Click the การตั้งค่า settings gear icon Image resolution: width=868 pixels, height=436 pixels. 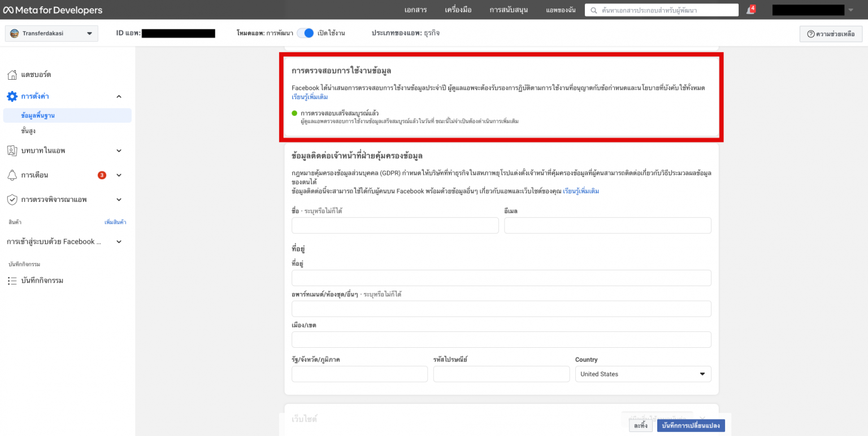click(x=12, y=96)
